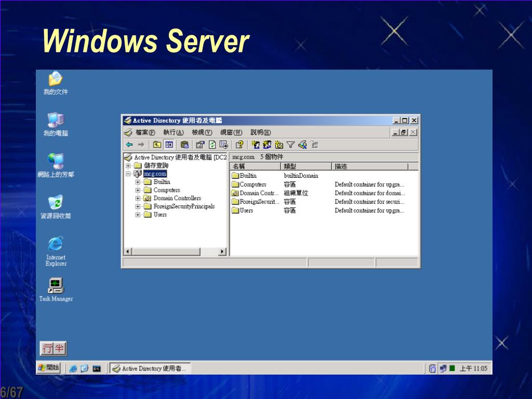Click the MMC console icon beside 檔案 menu

coord(128,132)
